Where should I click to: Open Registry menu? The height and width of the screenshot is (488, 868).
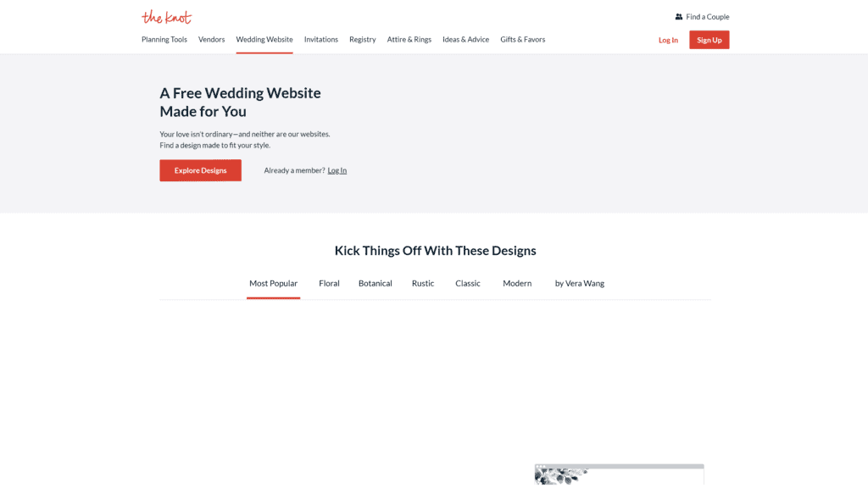[363, 39]
